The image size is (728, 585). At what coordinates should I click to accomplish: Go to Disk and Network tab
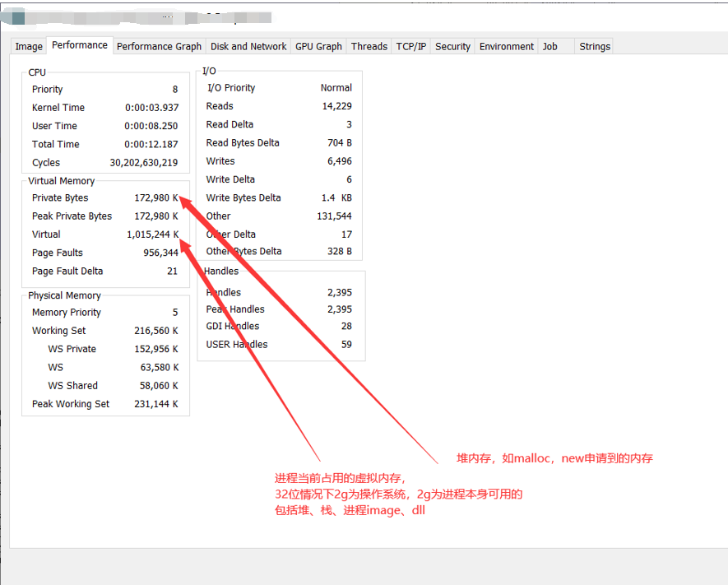click(248, 47)
